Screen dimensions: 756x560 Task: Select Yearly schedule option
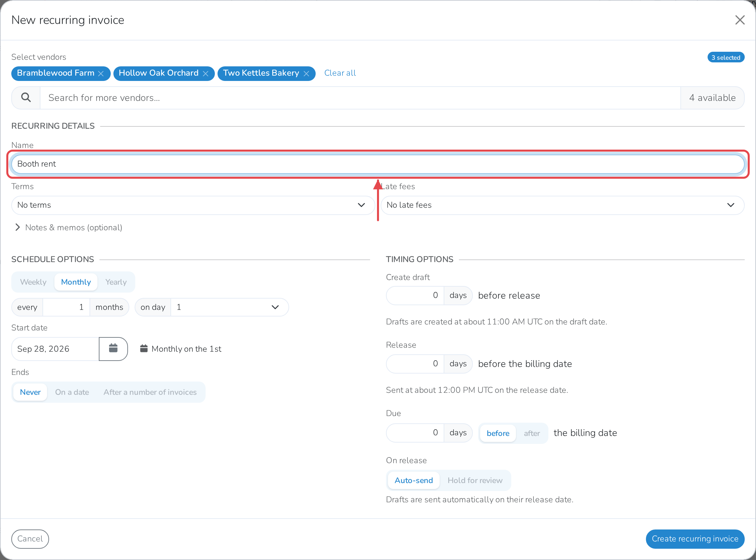point(116,282)
